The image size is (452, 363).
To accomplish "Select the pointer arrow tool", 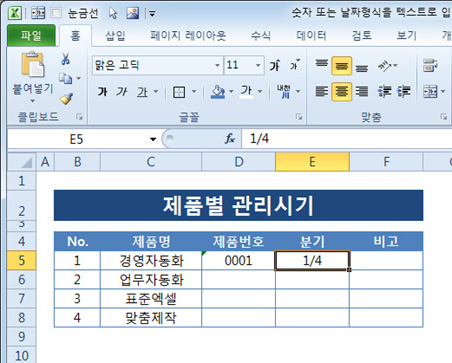I will [x=113, y=13].
